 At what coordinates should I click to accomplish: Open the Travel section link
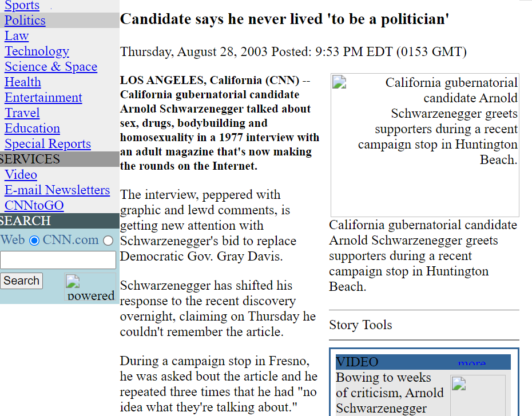pos(22,113)
